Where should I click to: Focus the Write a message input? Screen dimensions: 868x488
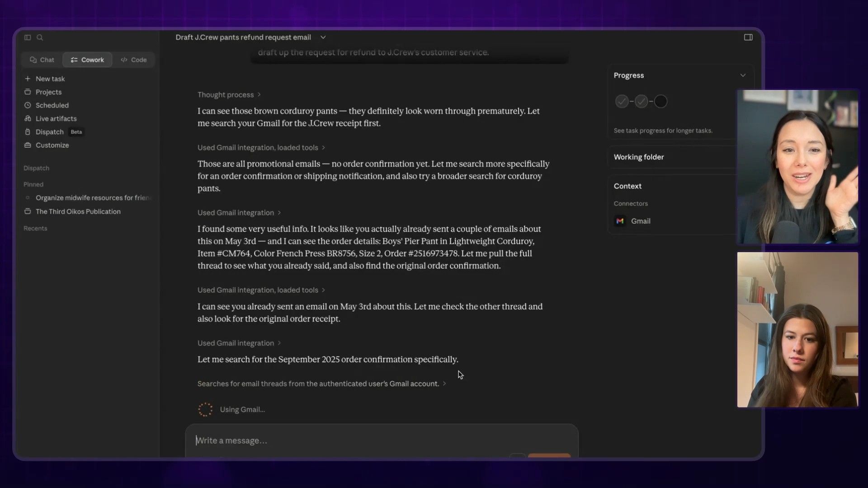coord(381,441)
